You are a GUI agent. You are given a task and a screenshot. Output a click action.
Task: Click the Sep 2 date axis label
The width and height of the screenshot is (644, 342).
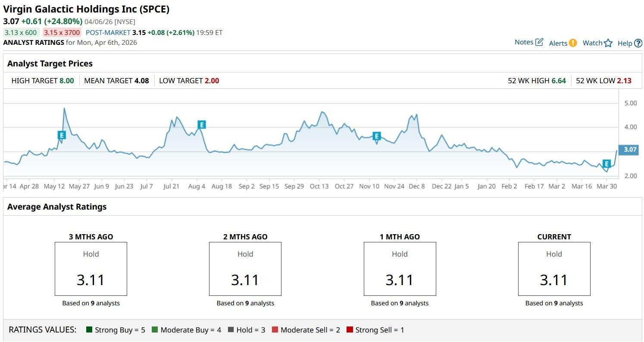click(247, 186)
